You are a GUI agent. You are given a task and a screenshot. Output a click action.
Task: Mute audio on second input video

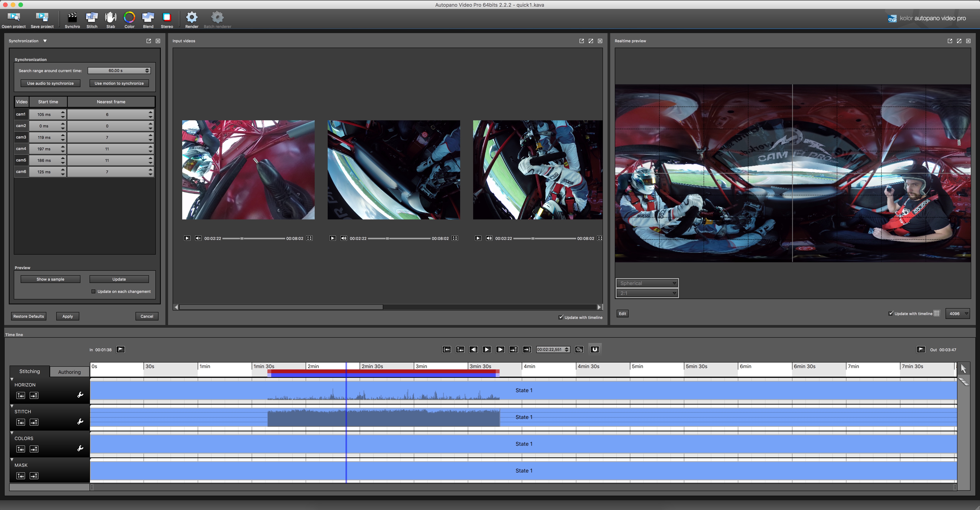[x=344, y=238]
